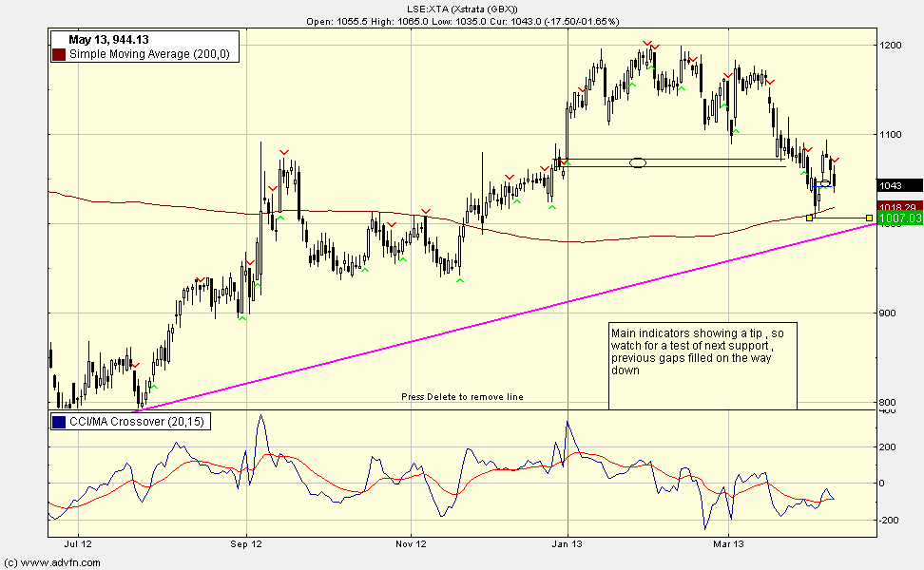This screenshot has width=924, height=570.
Task: Click the ellipse marker on the gap line
Action: click(x=638, y=162)
